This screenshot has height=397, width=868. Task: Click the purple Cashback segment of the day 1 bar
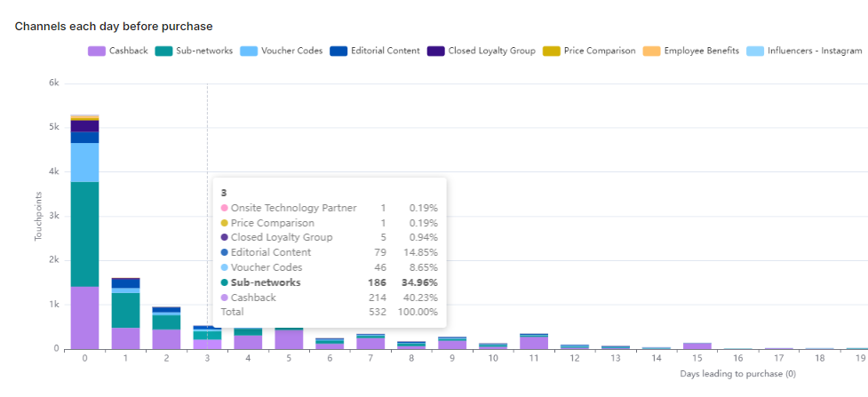coord(125,338)
